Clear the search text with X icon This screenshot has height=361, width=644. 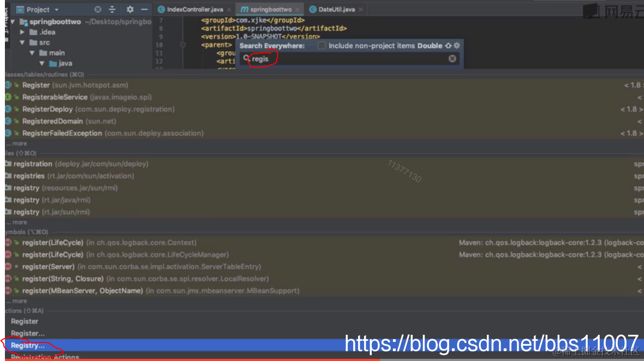click(452, 59)
